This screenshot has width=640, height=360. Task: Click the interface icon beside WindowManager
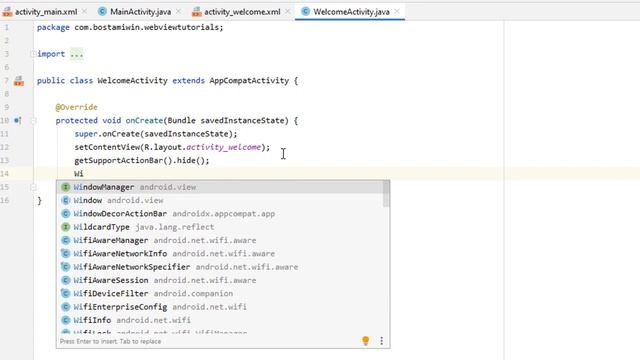[66, 187]
